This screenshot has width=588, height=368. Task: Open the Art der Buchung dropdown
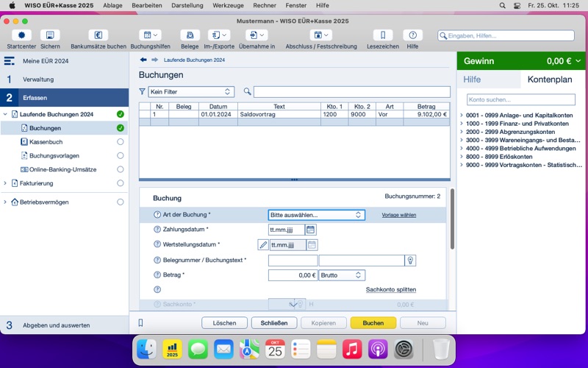coord(317,215)
